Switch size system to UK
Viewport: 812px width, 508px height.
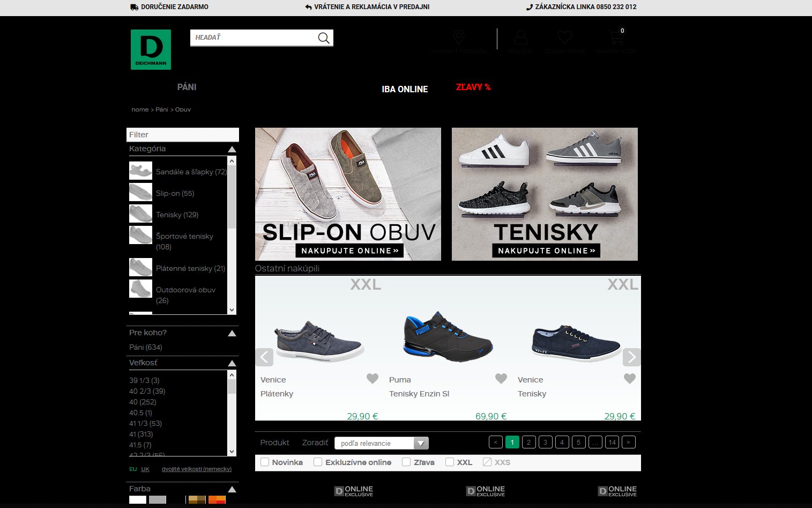(x=145, y=469)
